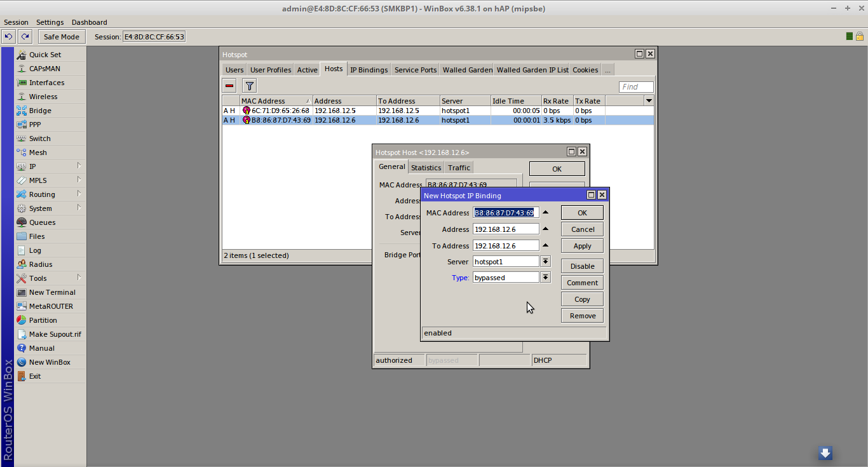Click the Apply button
The image size is (868, 467).
pyautogui.click(x=582, y=246)
